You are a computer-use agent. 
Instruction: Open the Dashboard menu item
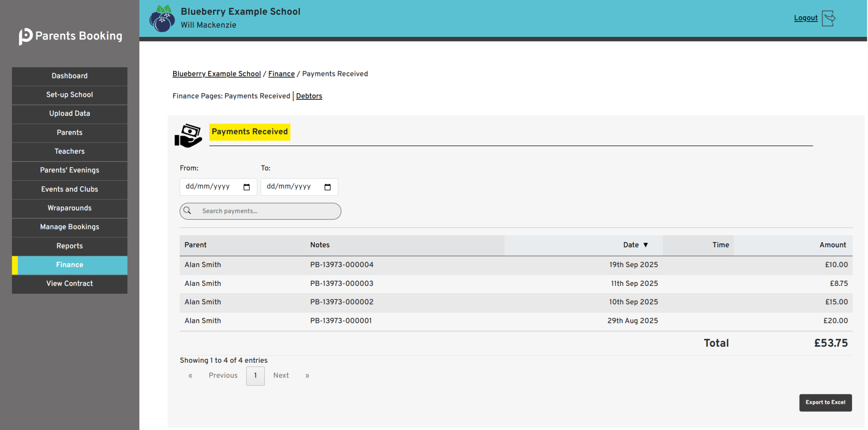[x=69, y=76]
